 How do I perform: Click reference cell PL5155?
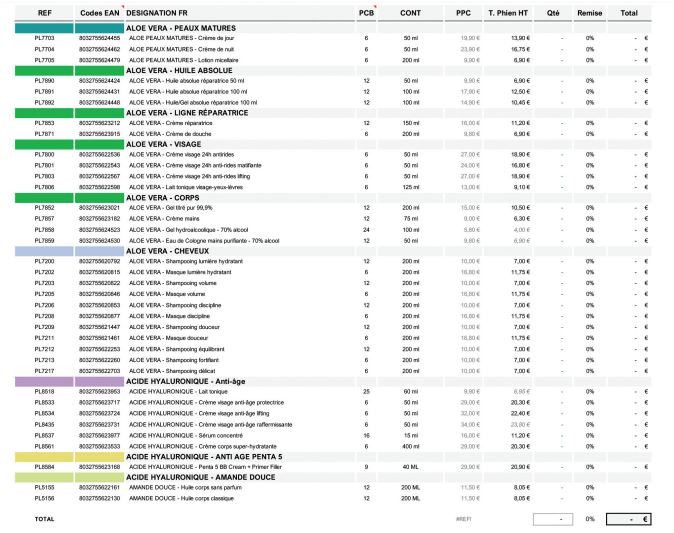point(44,488)
